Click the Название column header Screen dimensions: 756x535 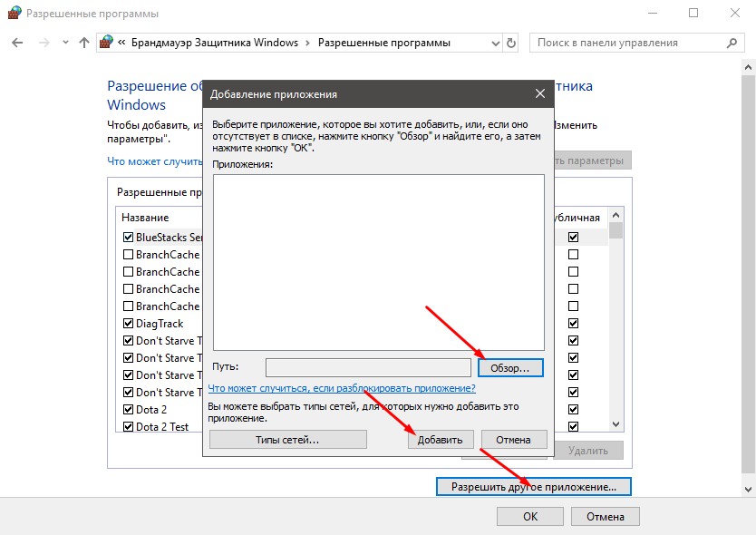click(145, 218)
